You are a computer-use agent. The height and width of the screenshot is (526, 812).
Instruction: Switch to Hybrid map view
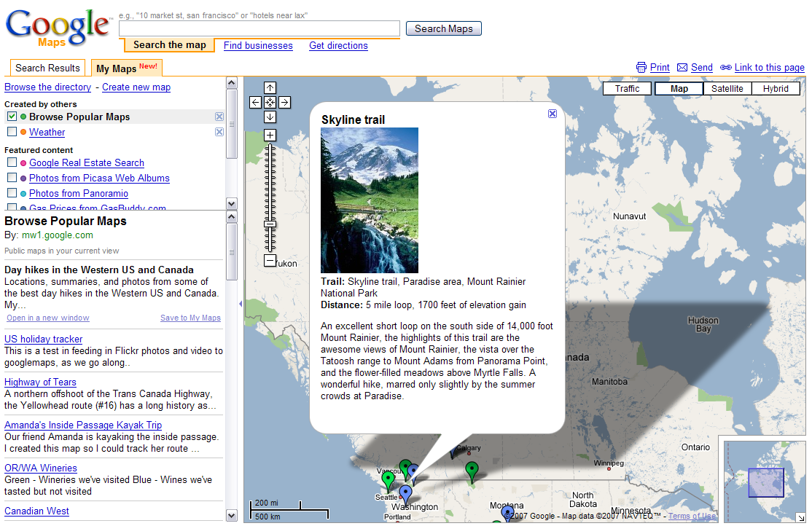click(x=776, y=89)
